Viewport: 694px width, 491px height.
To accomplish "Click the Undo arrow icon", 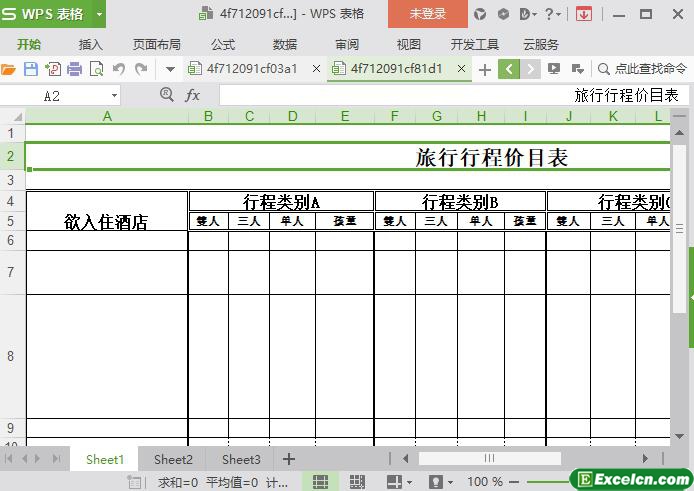I will click(119, 69).
